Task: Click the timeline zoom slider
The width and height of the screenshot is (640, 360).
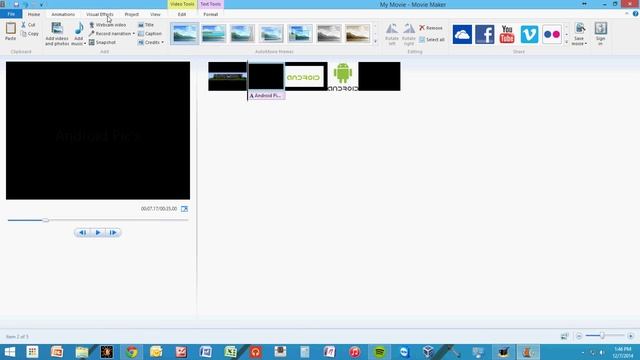Action: [x=602, y=336]
